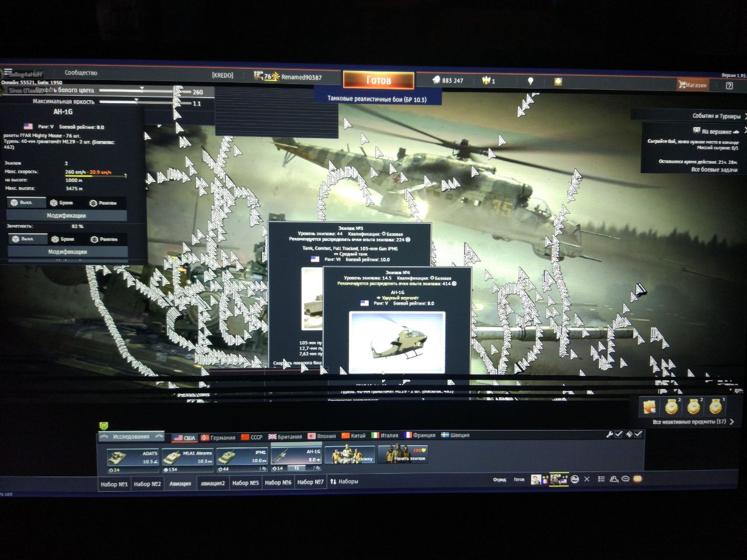The height and width of the screenshot is (560, 747).
Task: Open the help question mark icon
Action: click(x=729, y=85)
